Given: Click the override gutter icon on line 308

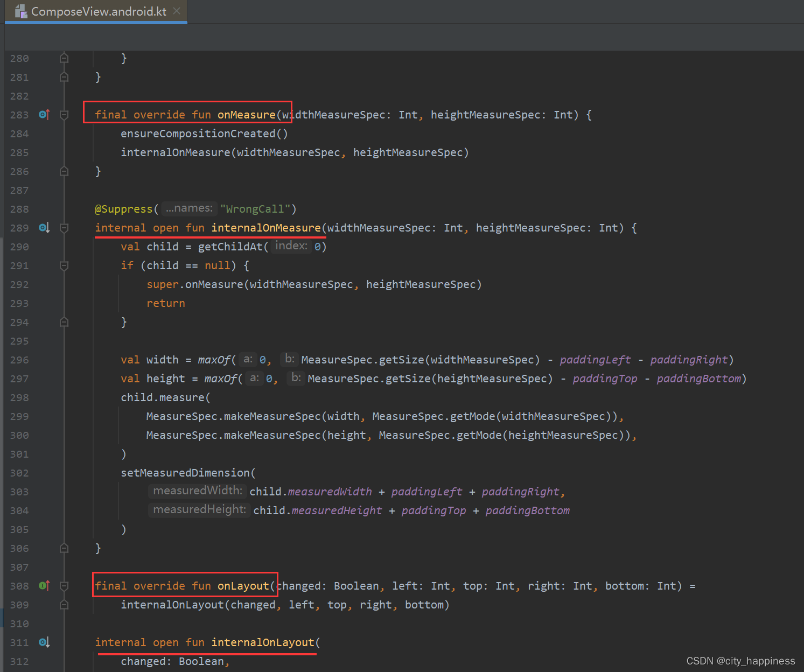Looking at the screenshot, I should 44,586.
